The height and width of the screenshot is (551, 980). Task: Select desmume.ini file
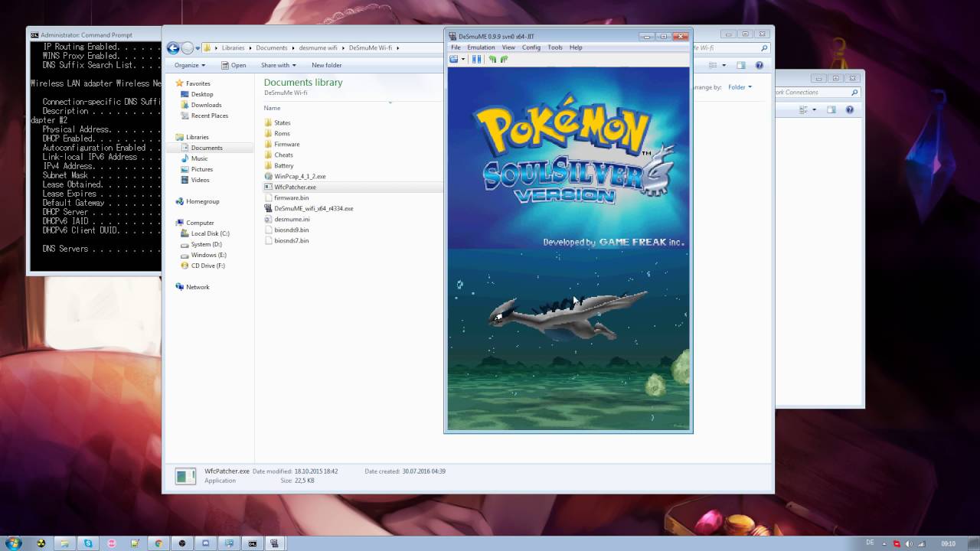(x=291, y=219)
